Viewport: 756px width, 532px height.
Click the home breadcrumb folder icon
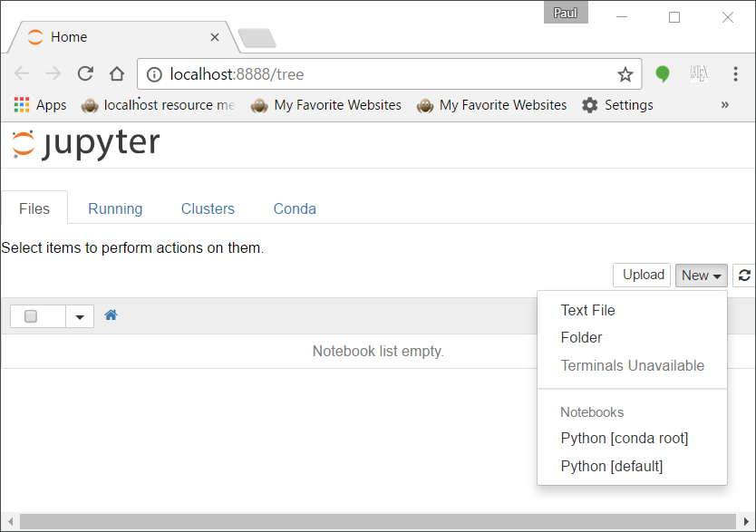tap(111, 315)
